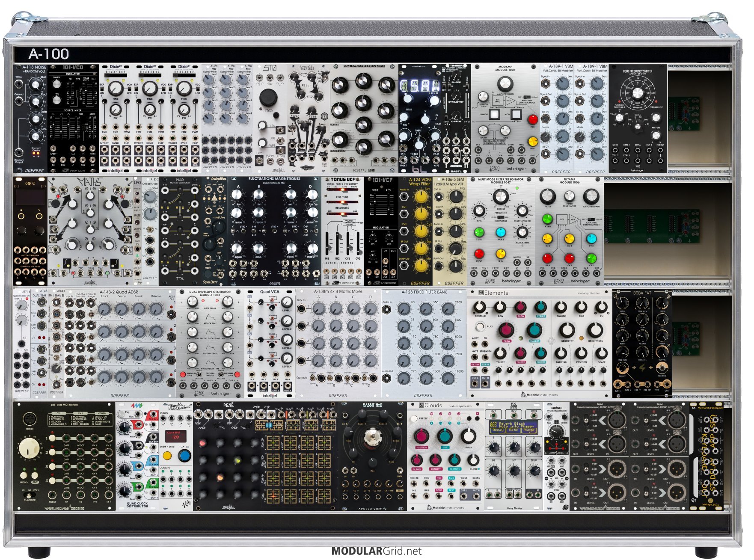Click the Amount of Shift dial on Bode Frequency Shifter
This screenshot has width=754, height=560.
(638, 93)
